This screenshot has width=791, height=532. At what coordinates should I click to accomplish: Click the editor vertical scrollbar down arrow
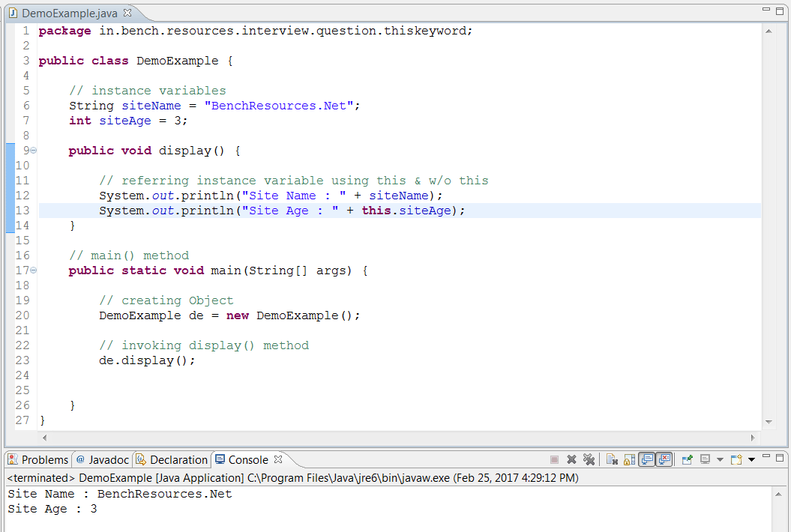point(769,422)
